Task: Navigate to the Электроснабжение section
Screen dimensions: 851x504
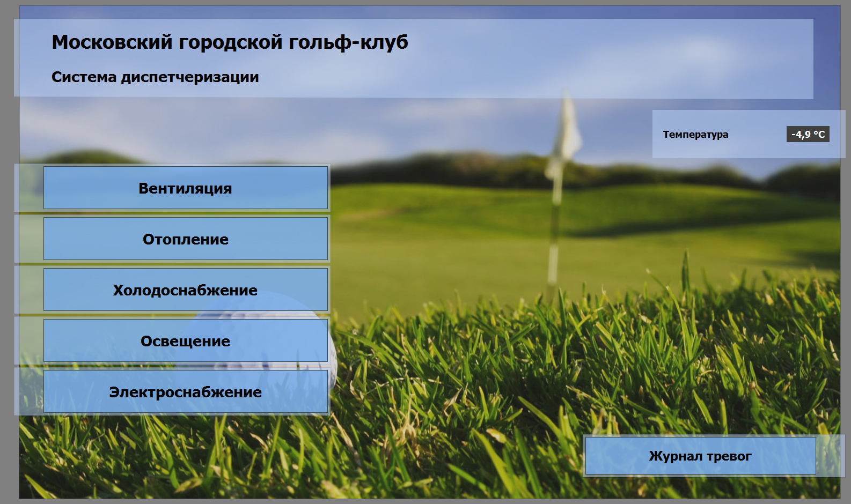Action: tap(185, 392)
